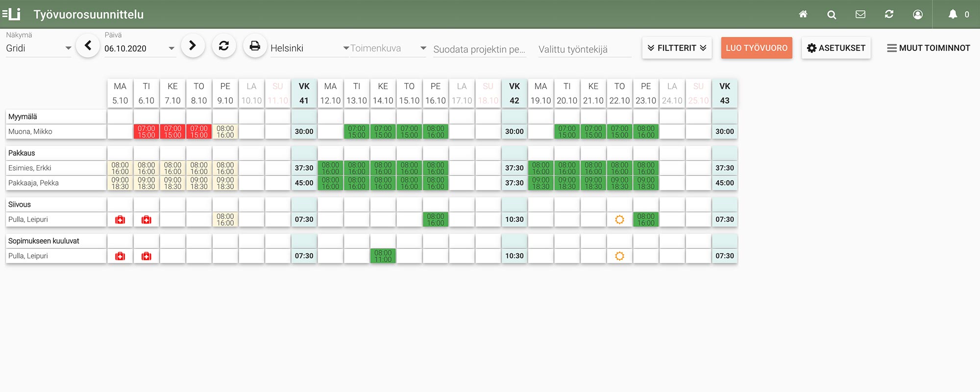Open the user profile icon
The image size is (980, 392).
(918, 15)
